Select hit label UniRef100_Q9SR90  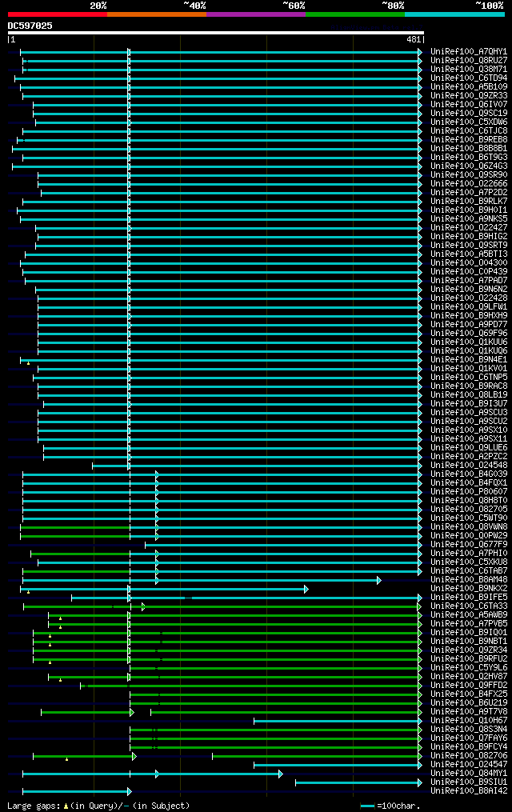(469, 175)
